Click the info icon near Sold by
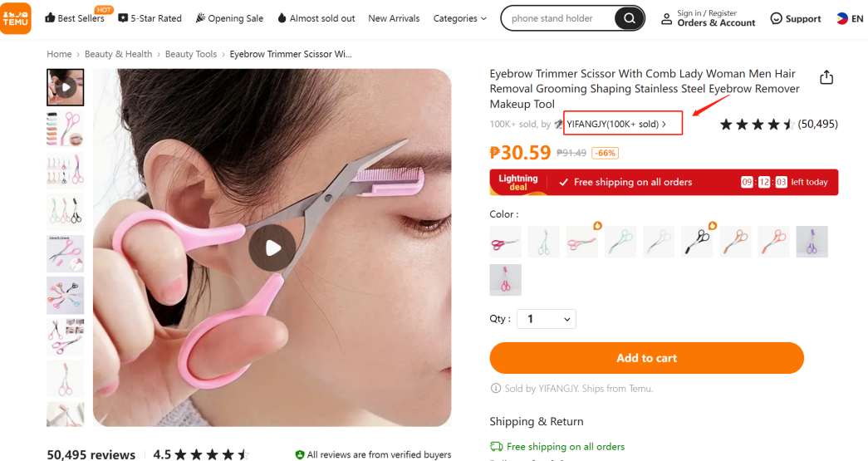 pyautogui.click(x=496, y=388)
